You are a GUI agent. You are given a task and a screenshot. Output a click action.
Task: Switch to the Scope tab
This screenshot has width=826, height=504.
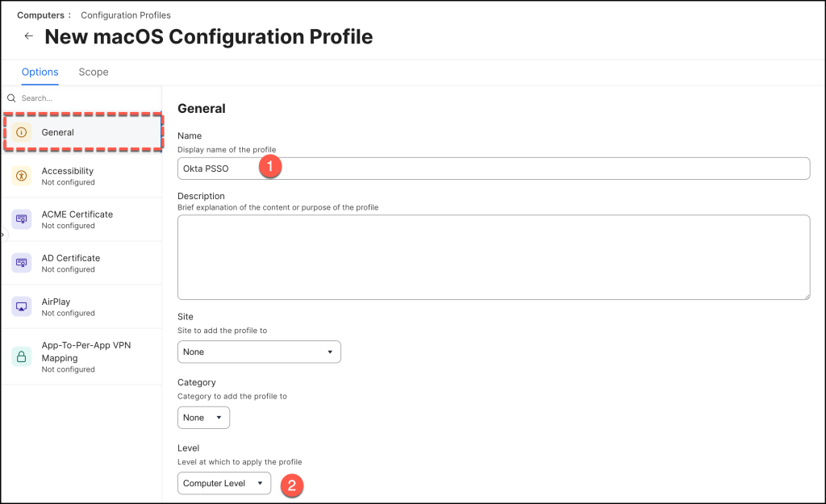tap(94, 72)
